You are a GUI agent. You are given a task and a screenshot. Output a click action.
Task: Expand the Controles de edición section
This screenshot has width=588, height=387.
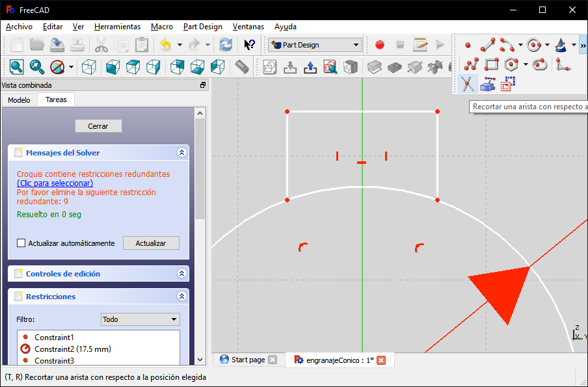(x=181, y=274)
